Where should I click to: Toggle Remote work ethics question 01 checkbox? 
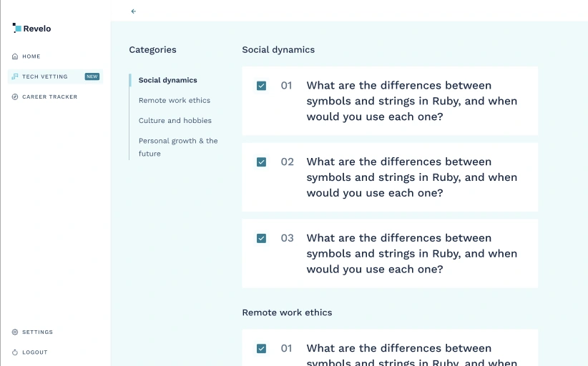pyautogui.click(x=261, y=348)
